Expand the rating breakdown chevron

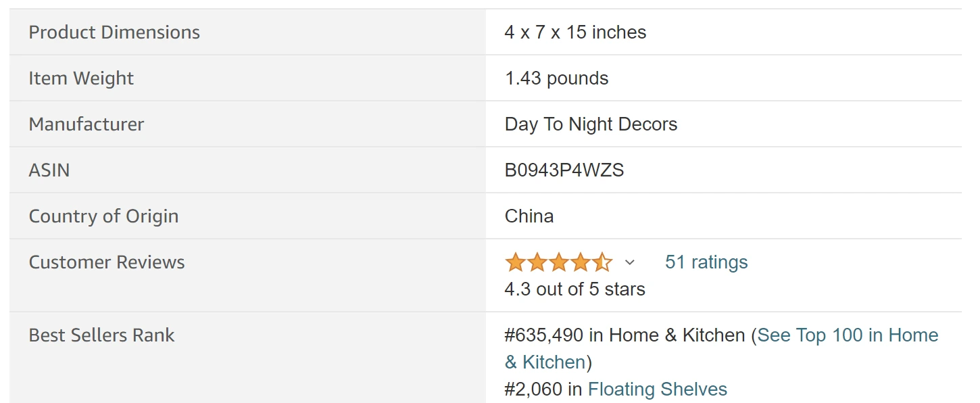click(630, 262)
